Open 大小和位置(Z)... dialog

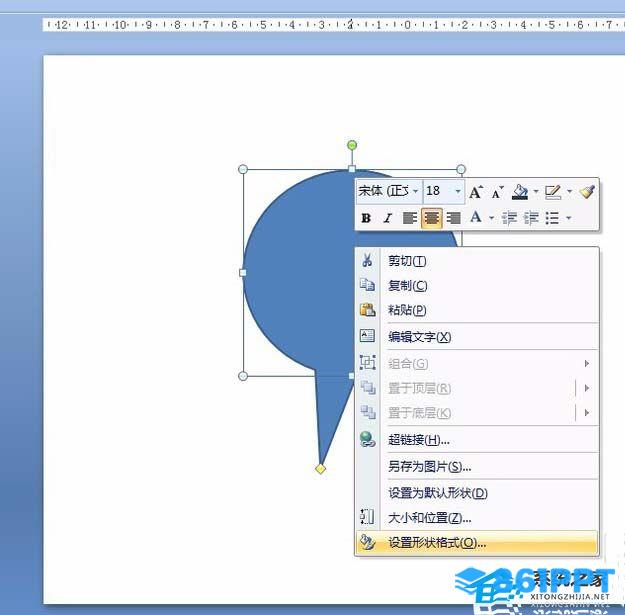(477, 518)
